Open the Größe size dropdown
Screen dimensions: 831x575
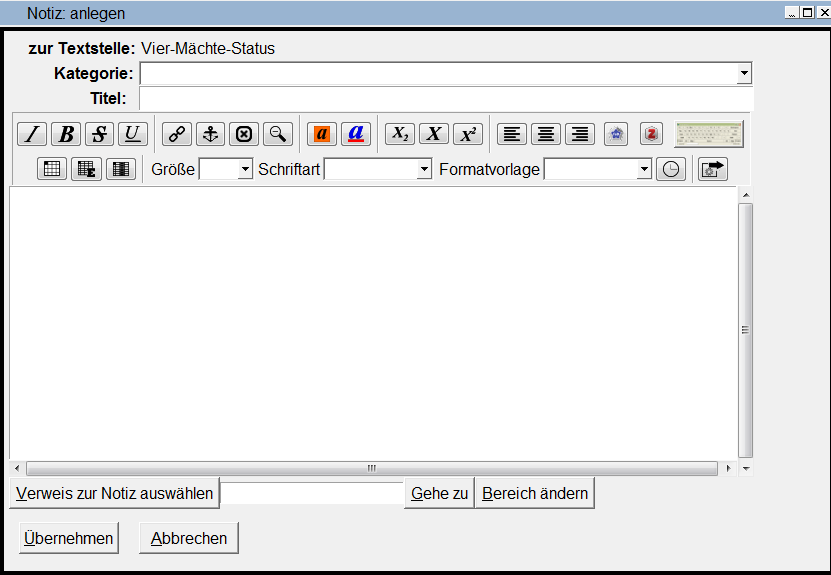245,170
